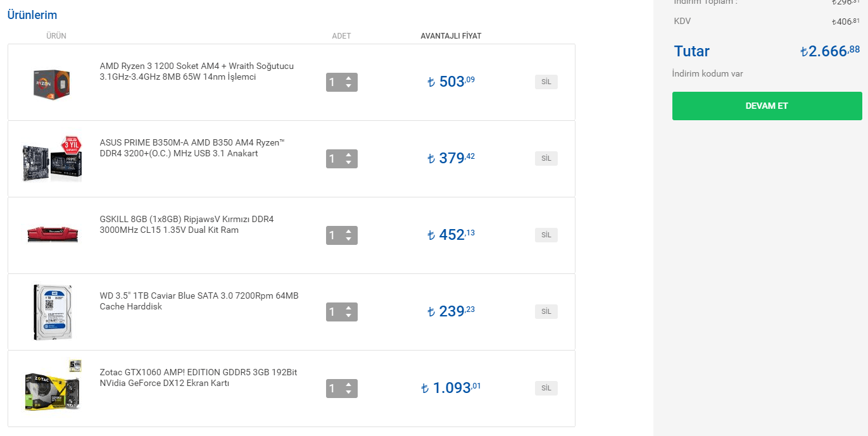Expand quantity dropdown for ASUS PRIME B350M-A
The width and height of the screenshot is (868, 436).
pos(342,159)
